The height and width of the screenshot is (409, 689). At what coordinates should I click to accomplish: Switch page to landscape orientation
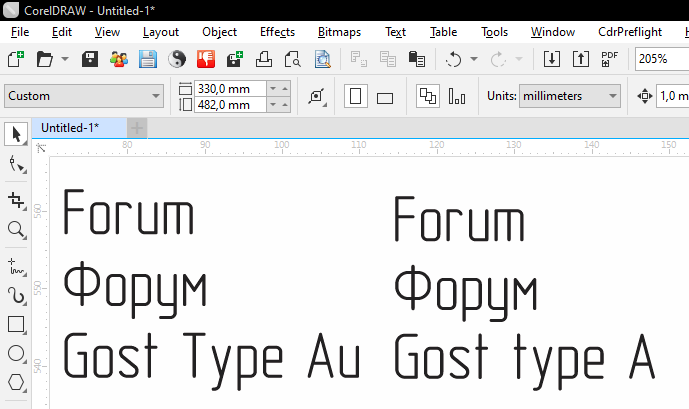[385, 97]
